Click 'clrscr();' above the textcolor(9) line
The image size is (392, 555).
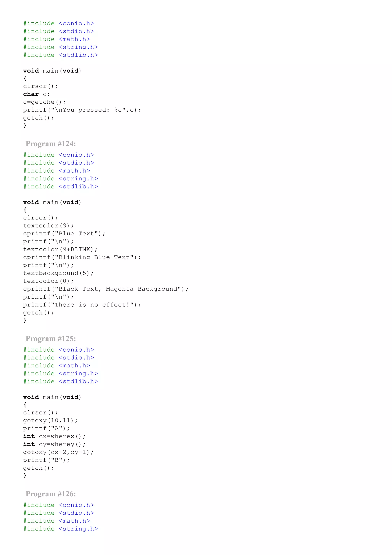click(41, 218)
